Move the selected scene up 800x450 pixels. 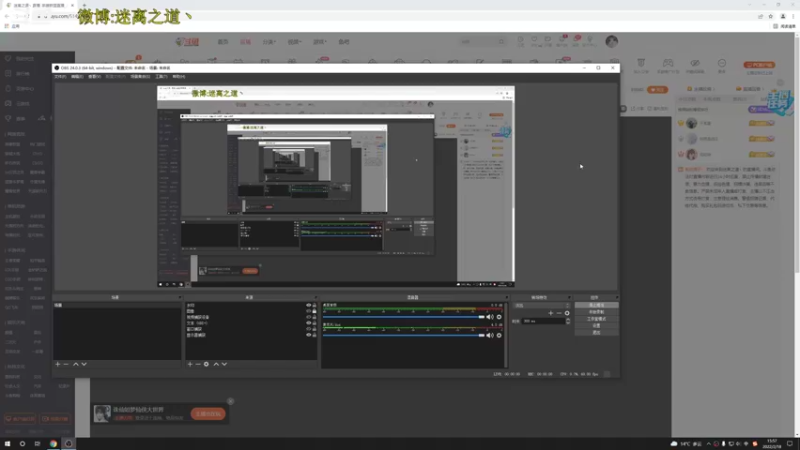pos(76,364)
